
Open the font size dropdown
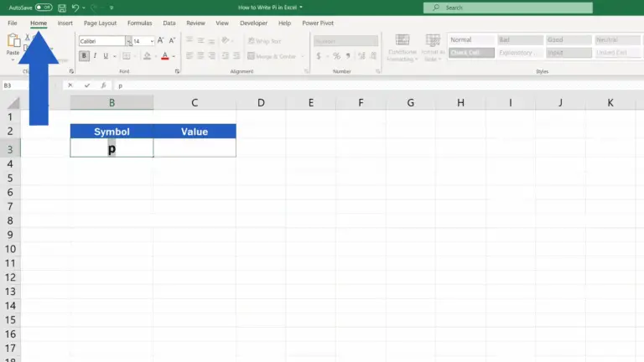(x=153, y=40)
